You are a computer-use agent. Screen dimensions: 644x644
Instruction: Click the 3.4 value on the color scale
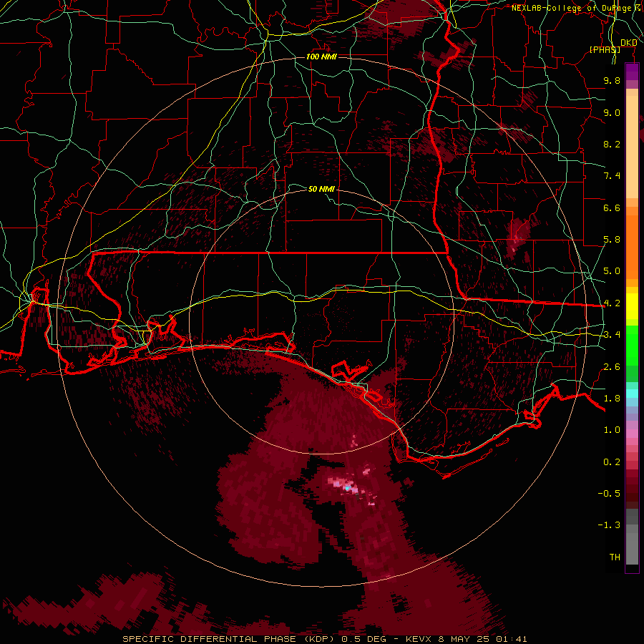click(612, 335)
